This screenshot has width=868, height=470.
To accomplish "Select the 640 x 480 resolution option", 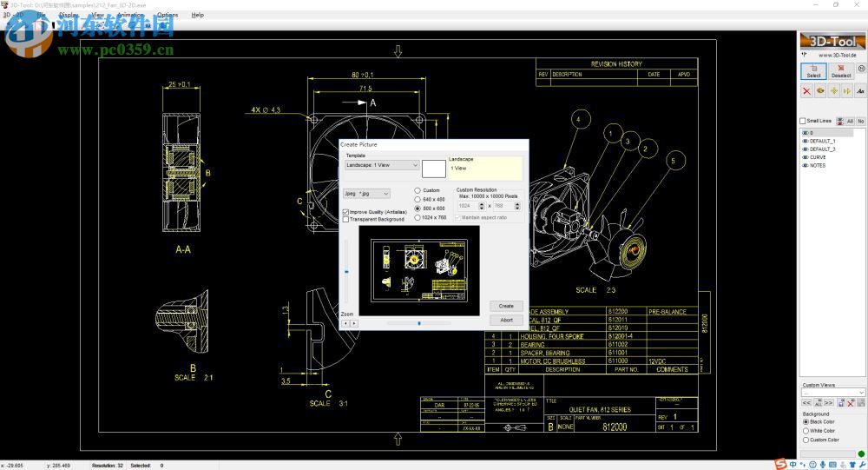I will click(418, 200).
